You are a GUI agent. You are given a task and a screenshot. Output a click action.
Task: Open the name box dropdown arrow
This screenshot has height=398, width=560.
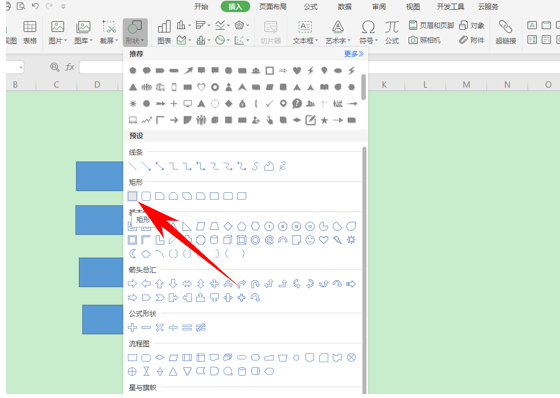pyautogui.click(x=21, y=67)
